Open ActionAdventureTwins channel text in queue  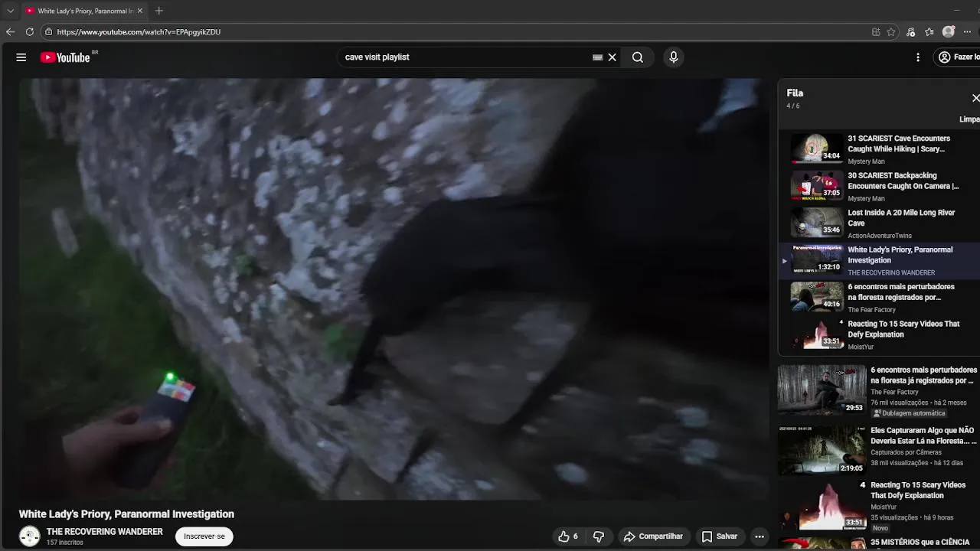(880, 236)
